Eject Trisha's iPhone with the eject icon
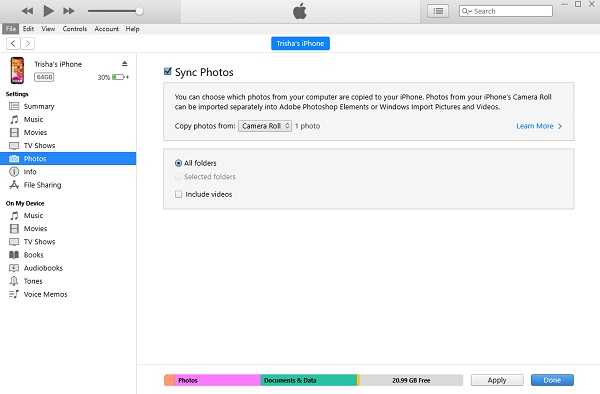Viewport: 600px width, 394px height. tap(124, 63)
